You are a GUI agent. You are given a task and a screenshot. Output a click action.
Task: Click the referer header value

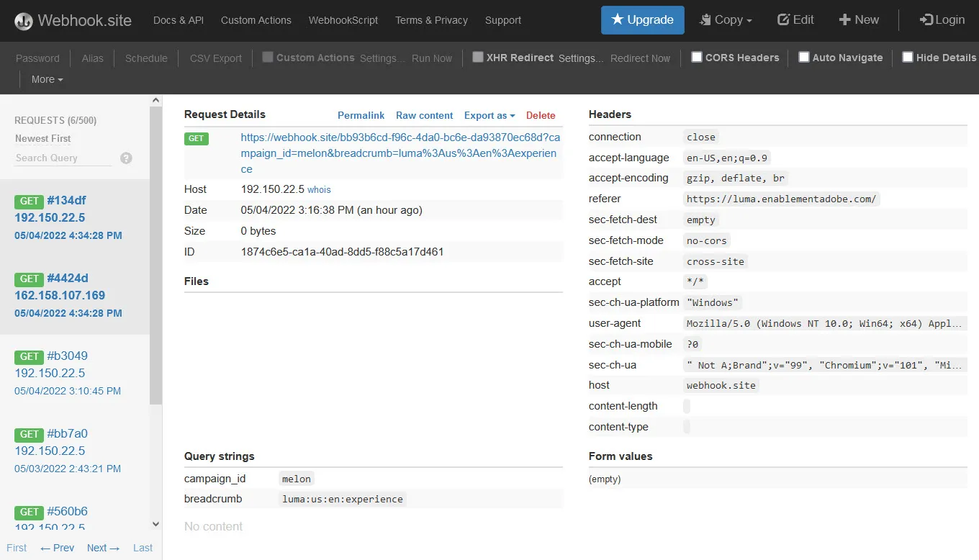tap(781, 199)
